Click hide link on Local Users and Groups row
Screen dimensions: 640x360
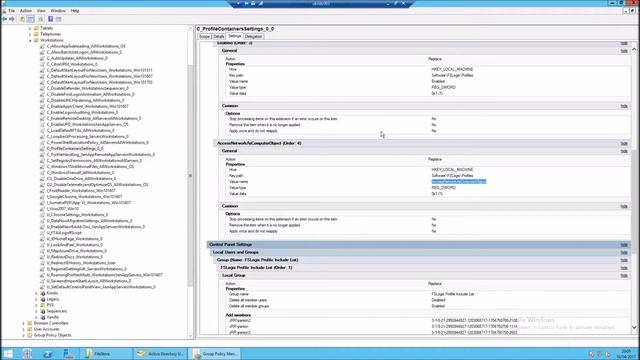(x=624, y=253)
